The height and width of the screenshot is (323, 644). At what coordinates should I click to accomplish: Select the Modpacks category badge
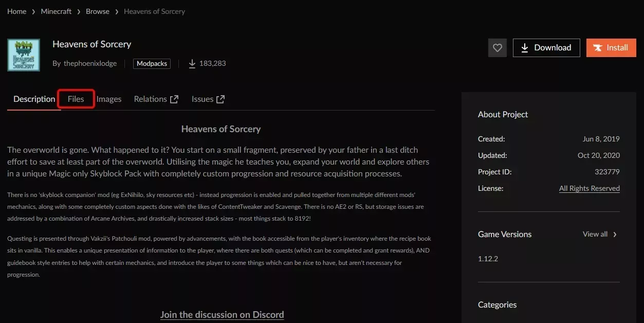click(151, 63)
